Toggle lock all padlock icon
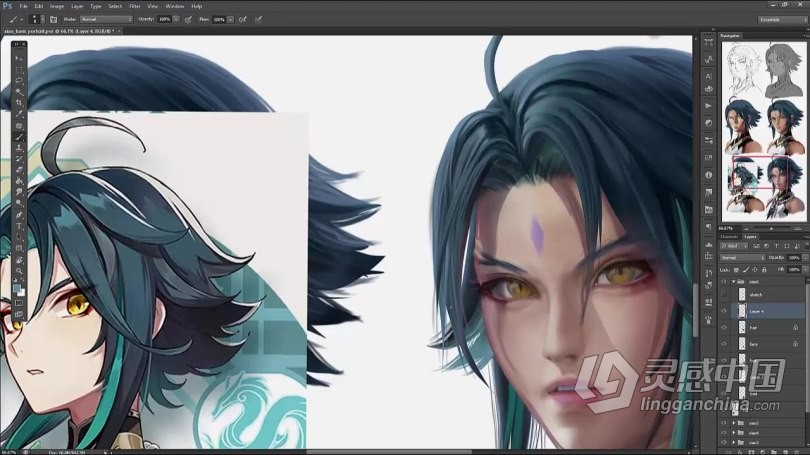This screenshot has height=455, width=810. click(764, 270)
